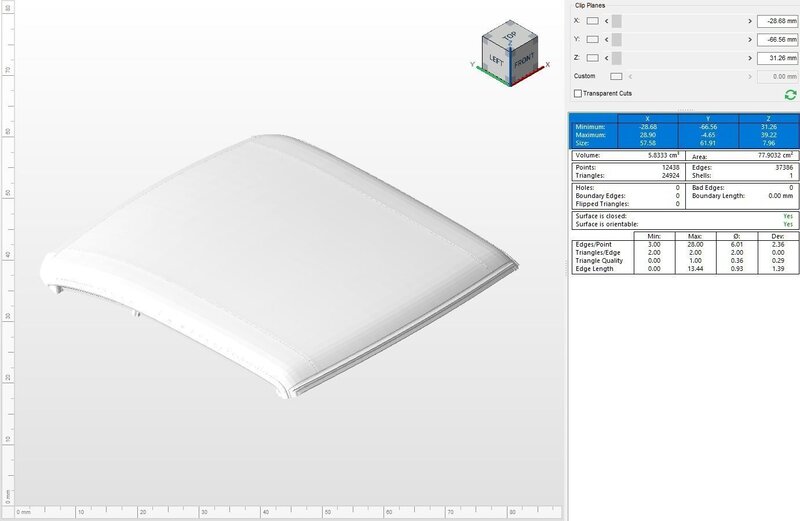The height and width of the screenshot is (521, 800).
Task: Click the X clip plane slider handle
Action: [x=617, y=20]
